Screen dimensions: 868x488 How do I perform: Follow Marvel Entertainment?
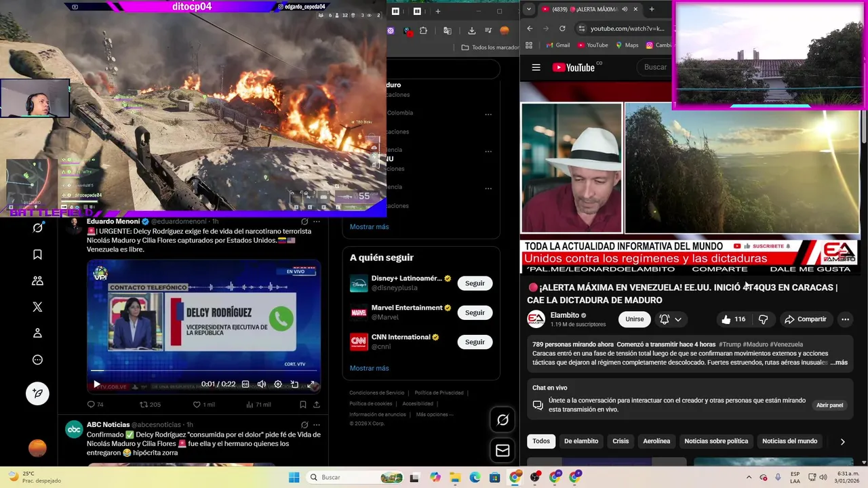tap(475, 312)
